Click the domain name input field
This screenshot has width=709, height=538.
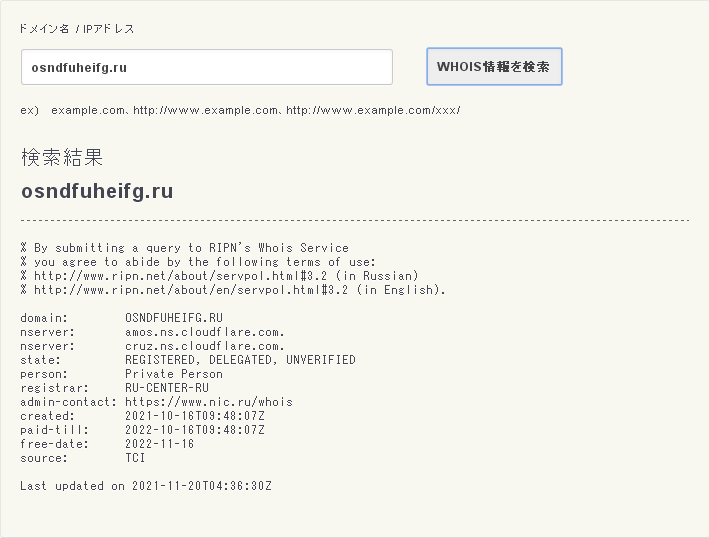206,67
